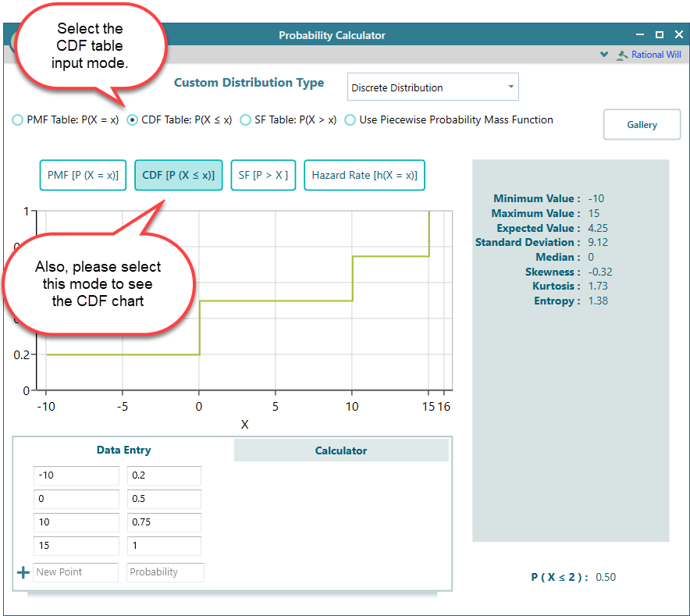Display the SF [P > X] chart
The width and height of the screenshot is (690, 616).
(x=263, y=176)
